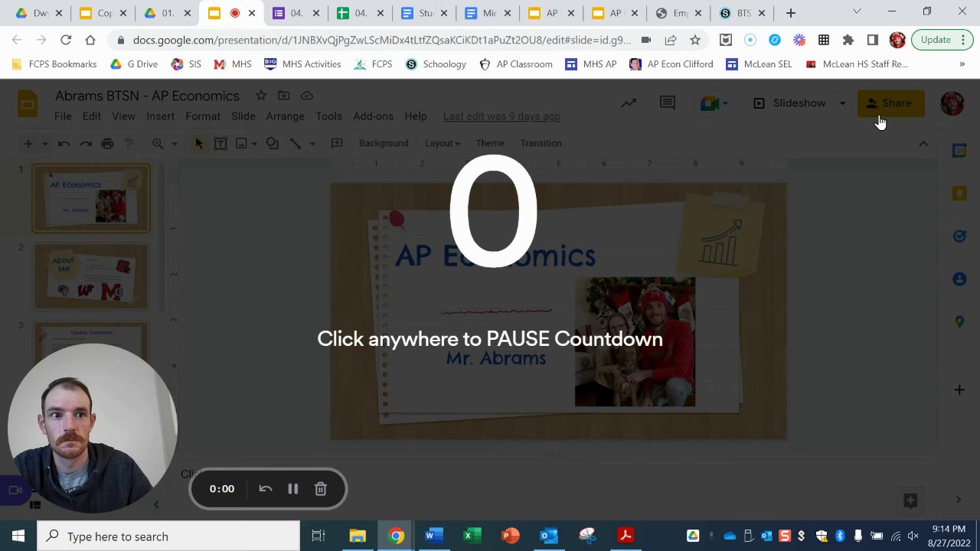Click the Background button

click(383, 143)
